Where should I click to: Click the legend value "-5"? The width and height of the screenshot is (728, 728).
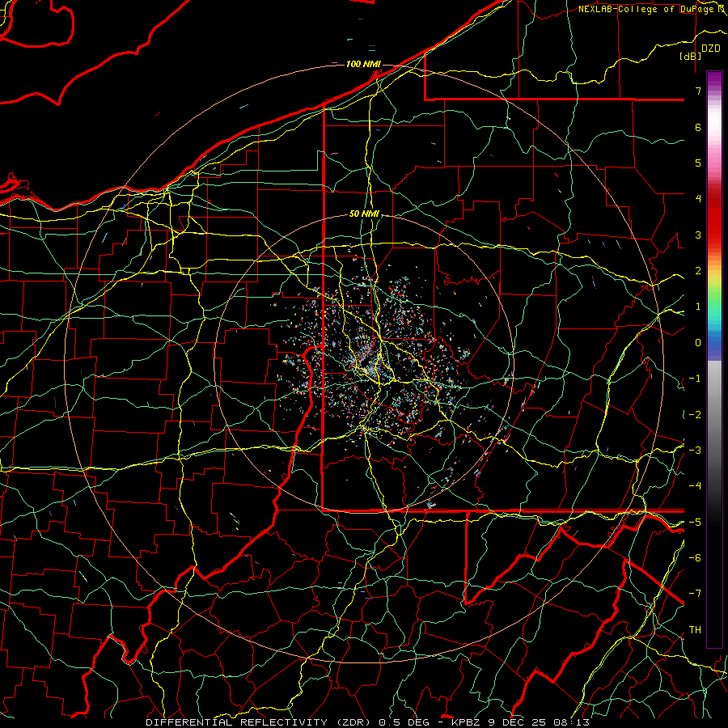tap(695, 522)
